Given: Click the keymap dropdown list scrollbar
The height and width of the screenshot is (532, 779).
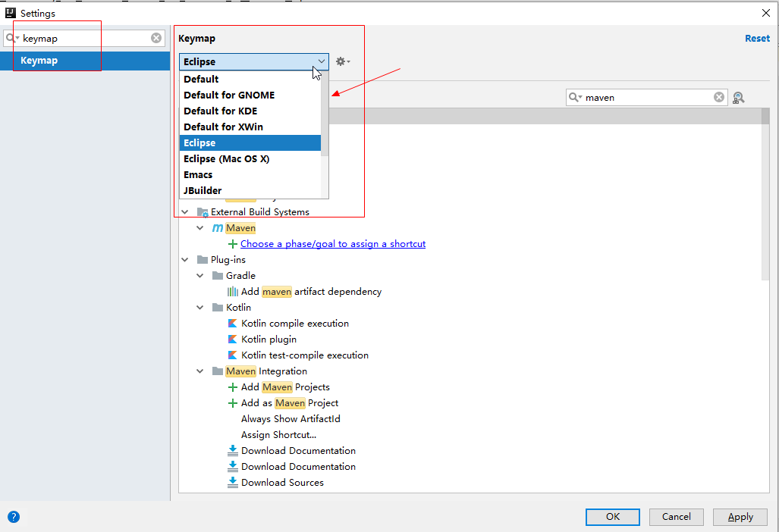Looking at the screenshot, I should (325, 114).
